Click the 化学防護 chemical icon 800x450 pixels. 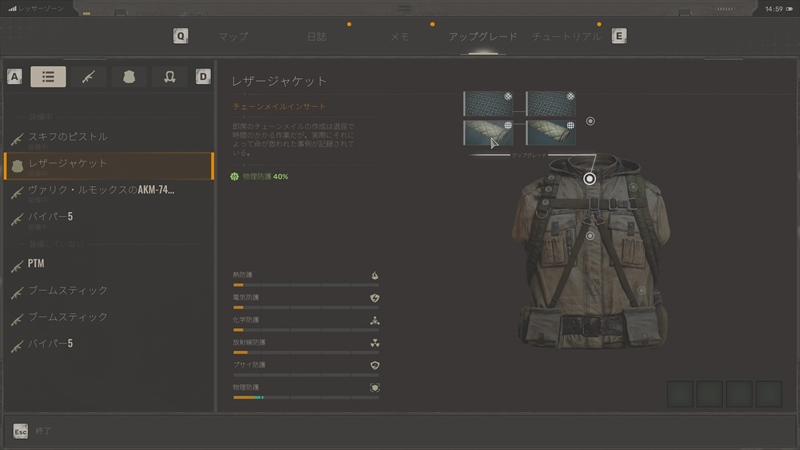coord(374,320)
